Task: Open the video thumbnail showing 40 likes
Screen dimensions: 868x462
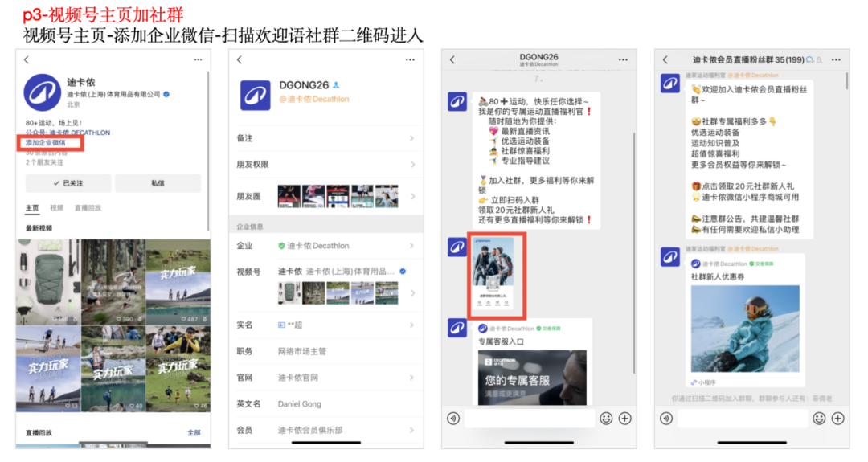Action: (113, 369)
